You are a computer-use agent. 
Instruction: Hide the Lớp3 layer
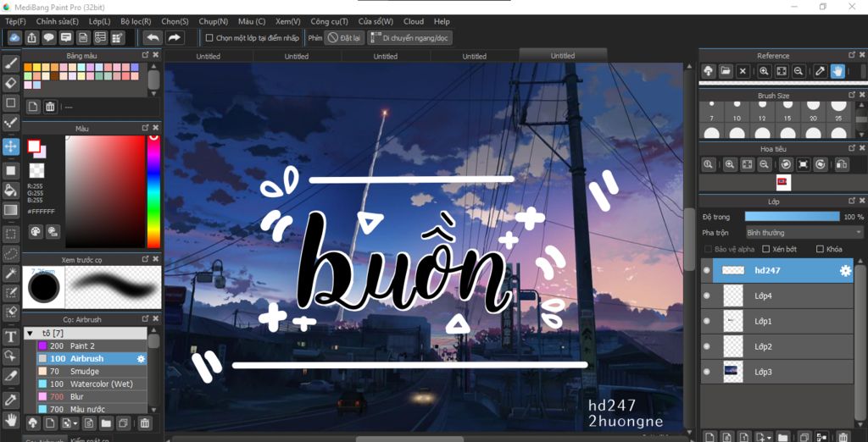click(706, 373)
